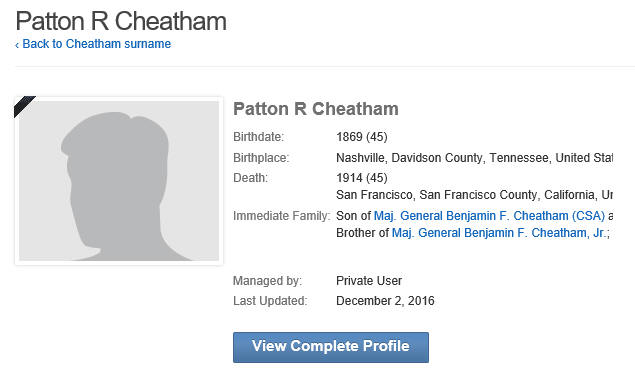Click the large Patton R Cheatham page title
This screenshot has height=374, width=635.
121,21
